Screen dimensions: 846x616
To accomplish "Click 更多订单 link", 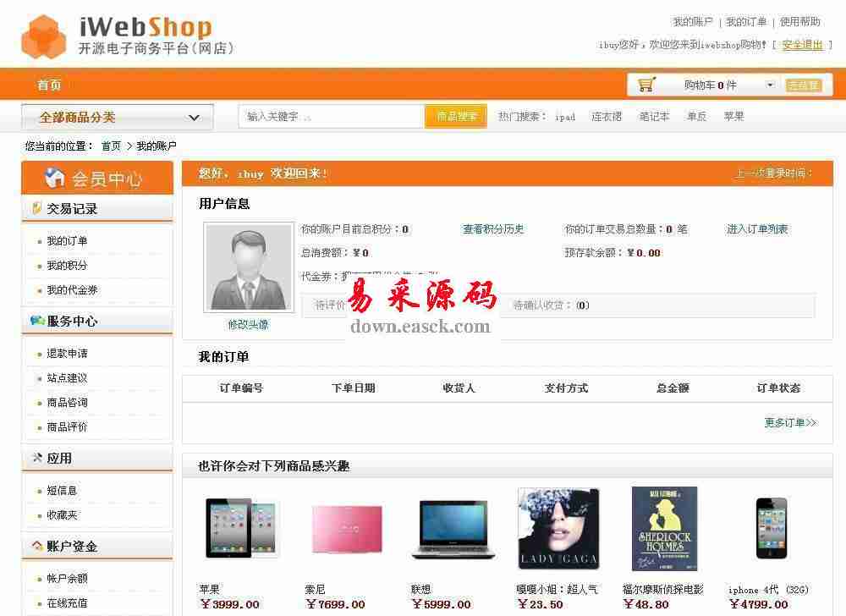I will 790,422.
